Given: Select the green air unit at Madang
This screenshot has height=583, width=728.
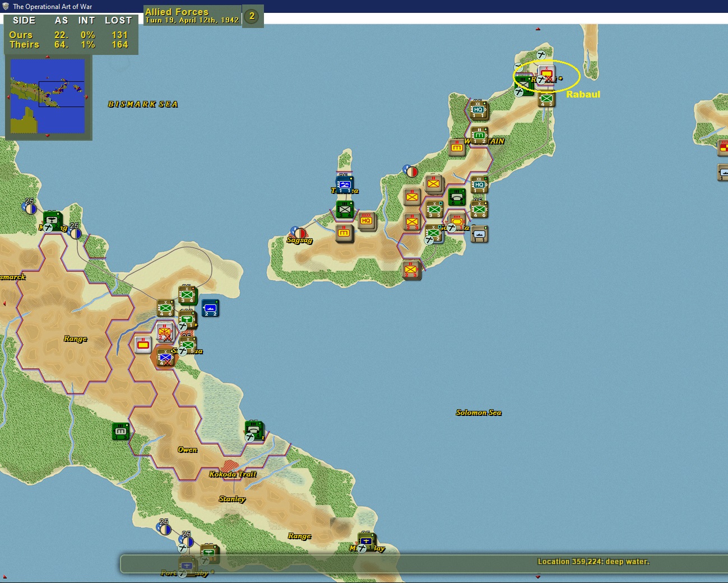Looking at the screenshot, I should pyautogui.click(x=52, y=220).
